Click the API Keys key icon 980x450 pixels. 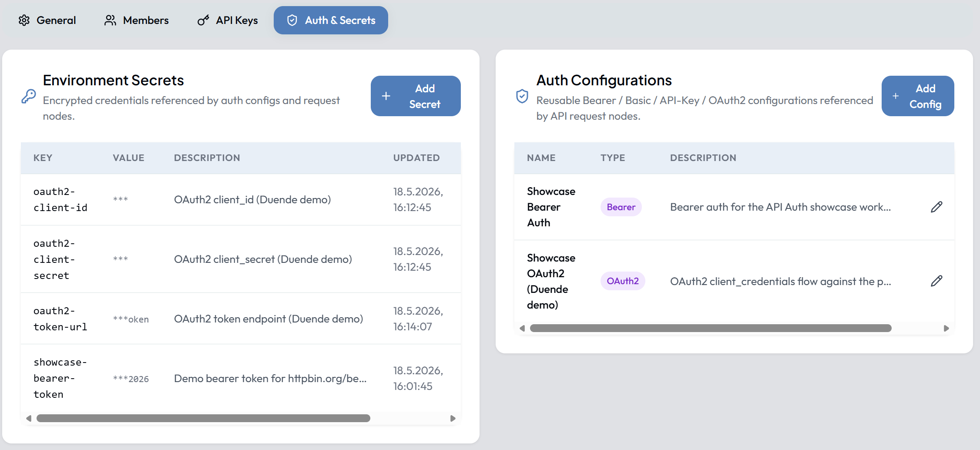(x=203, y=20)
